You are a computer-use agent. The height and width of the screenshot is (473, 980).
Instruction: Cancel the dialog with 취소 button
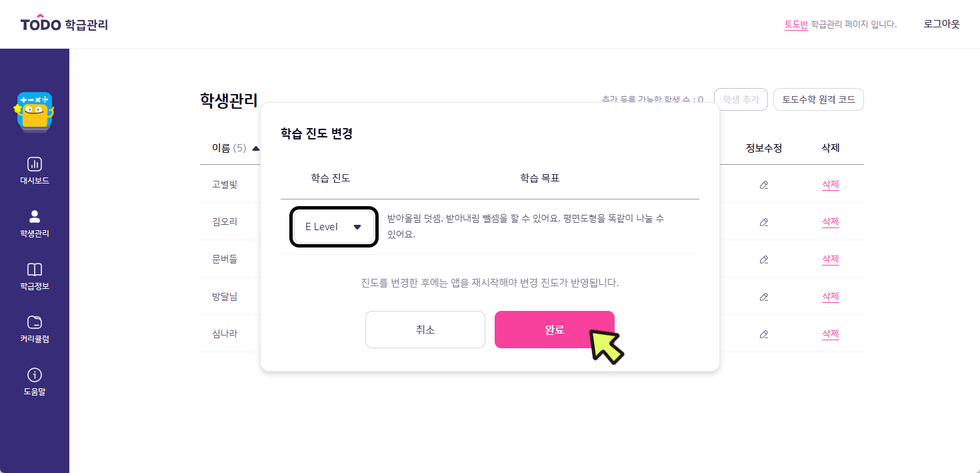425,330
